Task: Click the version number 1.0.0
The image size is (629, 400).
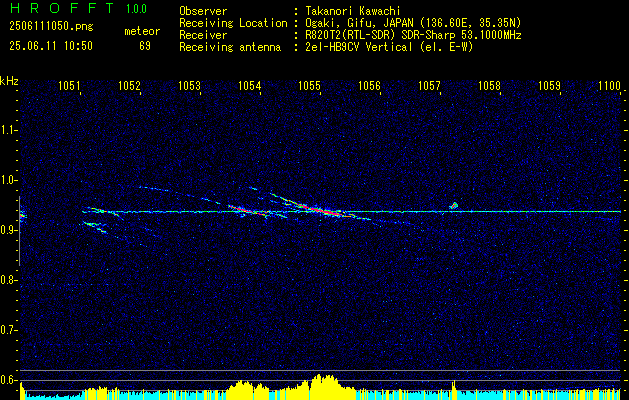Action: coord(136,9)
